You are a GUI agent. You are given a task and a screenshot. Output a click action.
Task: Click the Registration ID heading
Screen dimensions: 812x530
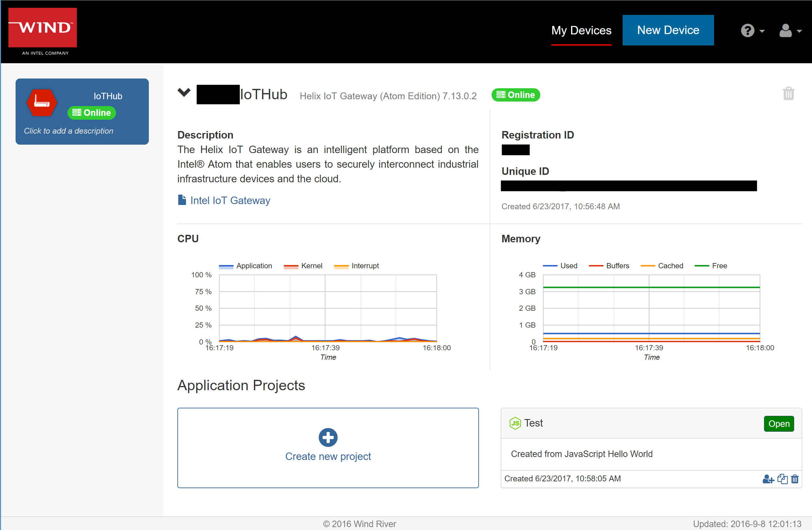538,135
